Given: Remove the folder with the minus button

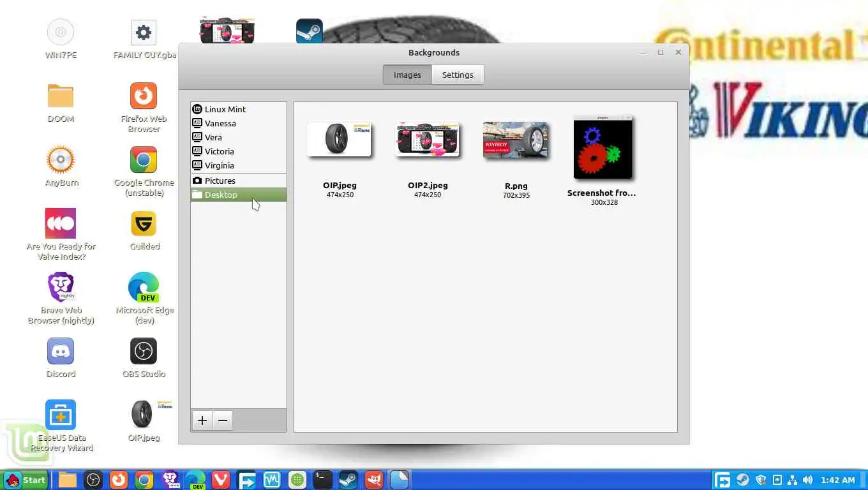Looking at the screenshot, I should (223, 420).
